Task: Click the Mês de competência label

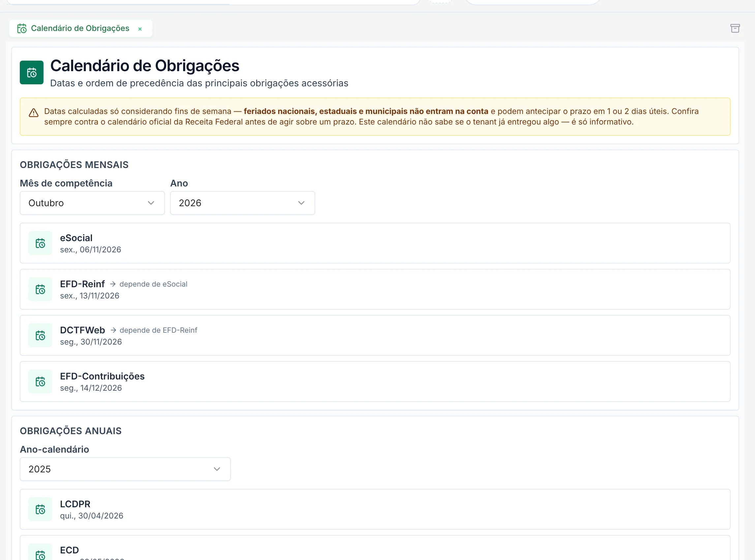Action: (x=66, y=183)
